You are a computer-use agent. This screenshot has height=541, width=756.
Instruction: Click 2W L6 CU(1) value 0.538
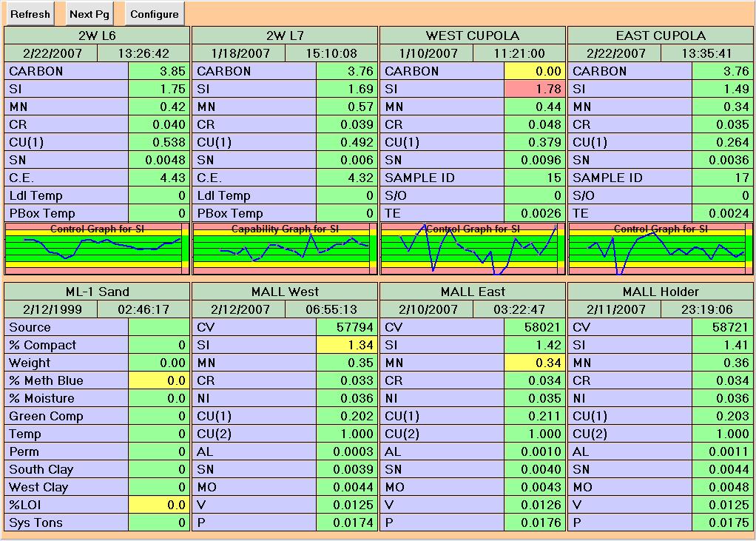(158, 143)
